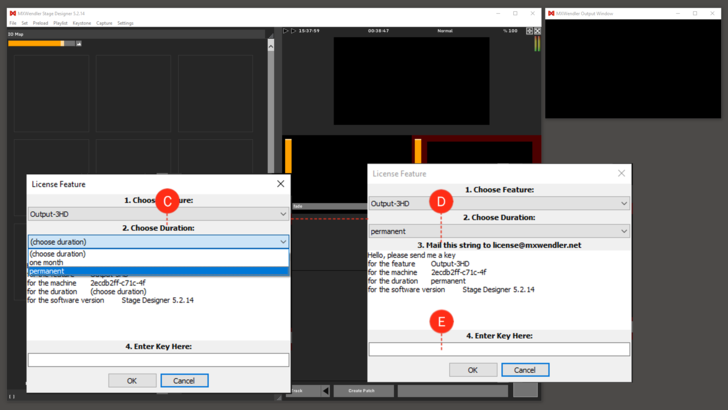This screenshot has width=728, height=410.
Task: Close the left License Feature dialog
Action: point(280,184)
